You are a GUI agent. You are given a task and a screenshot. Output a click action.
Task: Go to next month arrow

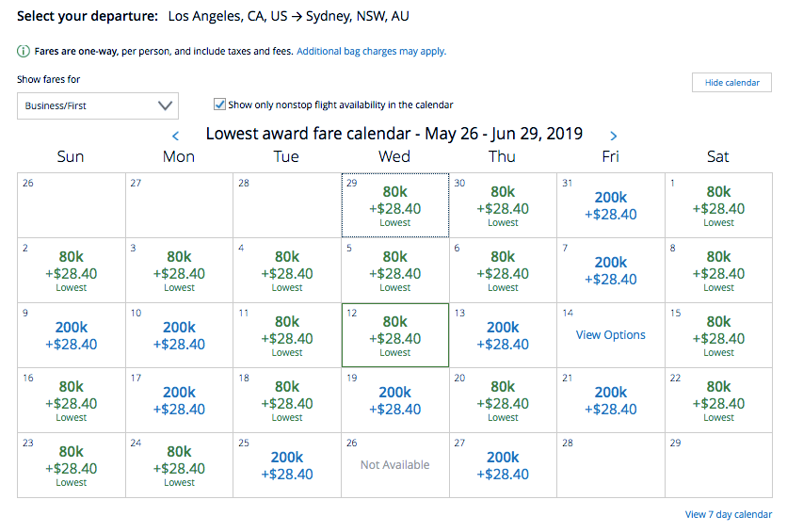tap(614, 137)
